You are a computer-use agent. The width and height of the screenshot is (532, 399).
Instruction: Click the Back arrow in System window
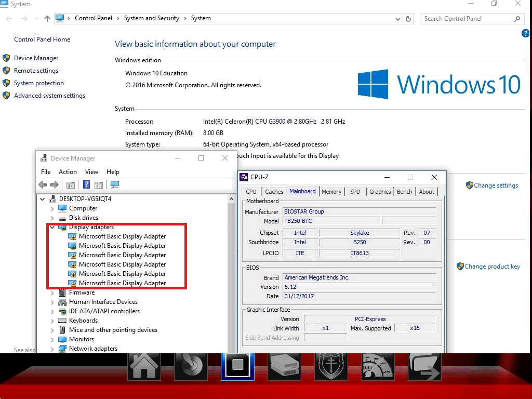pyautogui.click(x=9, y=19)
